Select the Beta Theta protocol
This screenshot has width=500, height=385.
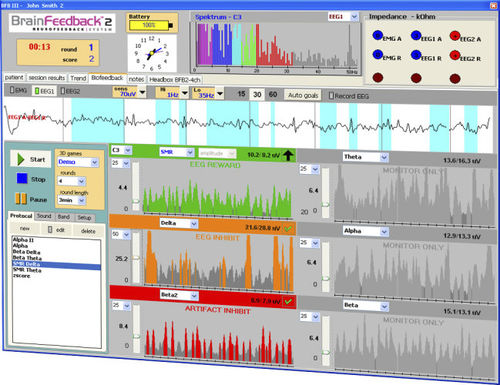pos(27,258)
